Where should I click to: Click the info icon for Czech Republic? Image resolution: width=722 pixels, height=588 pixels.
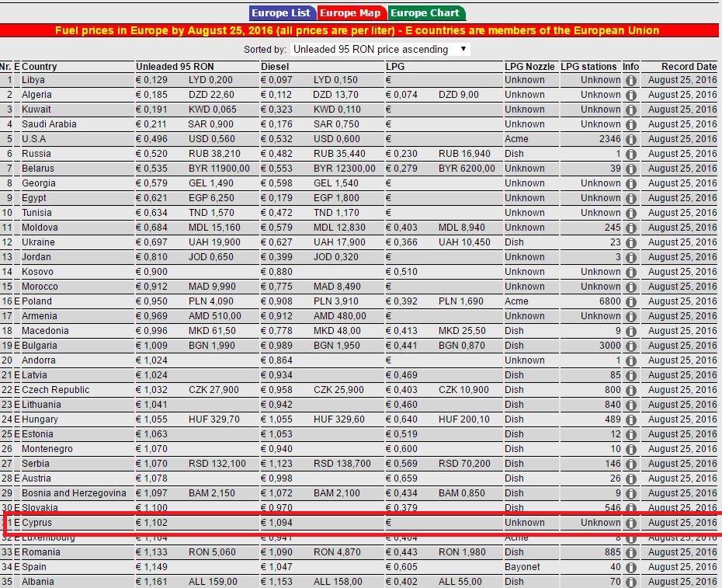point(631,390)
